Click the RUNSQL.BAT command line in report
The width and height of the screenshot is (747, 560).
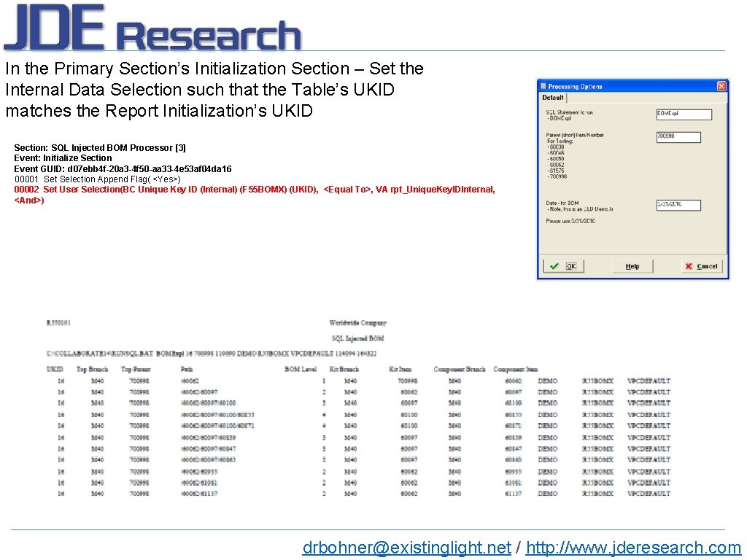point(212,354)
